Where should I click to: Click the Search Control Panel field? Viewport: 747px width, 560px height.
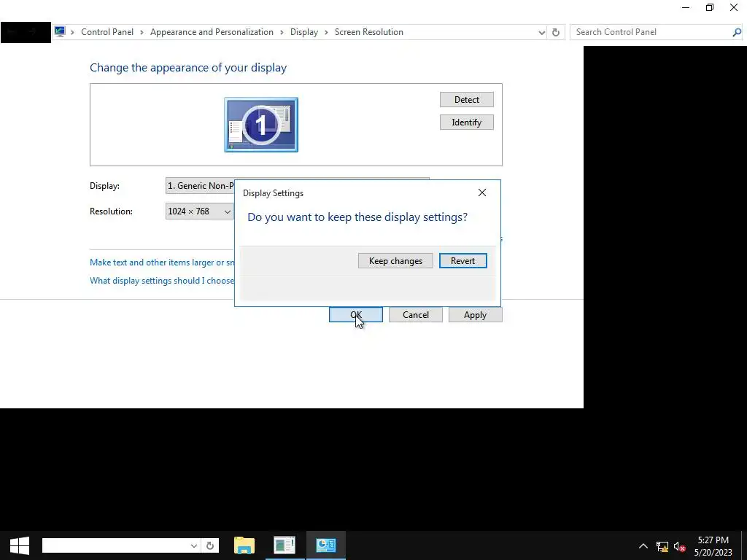click(651, 32)
